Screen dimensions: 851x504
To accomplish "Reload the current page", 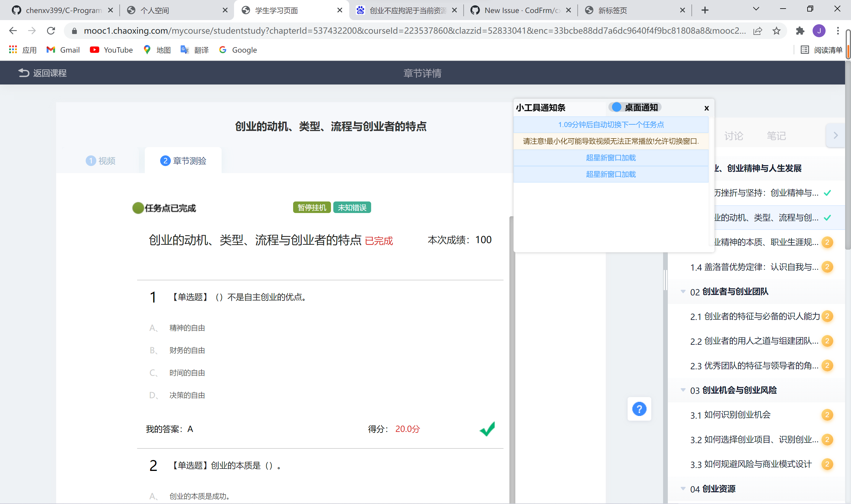I will 51,30.
